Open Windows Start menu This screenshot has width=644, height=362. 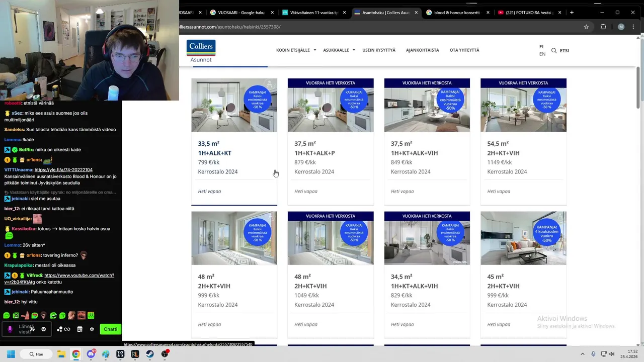pos(11,354)
